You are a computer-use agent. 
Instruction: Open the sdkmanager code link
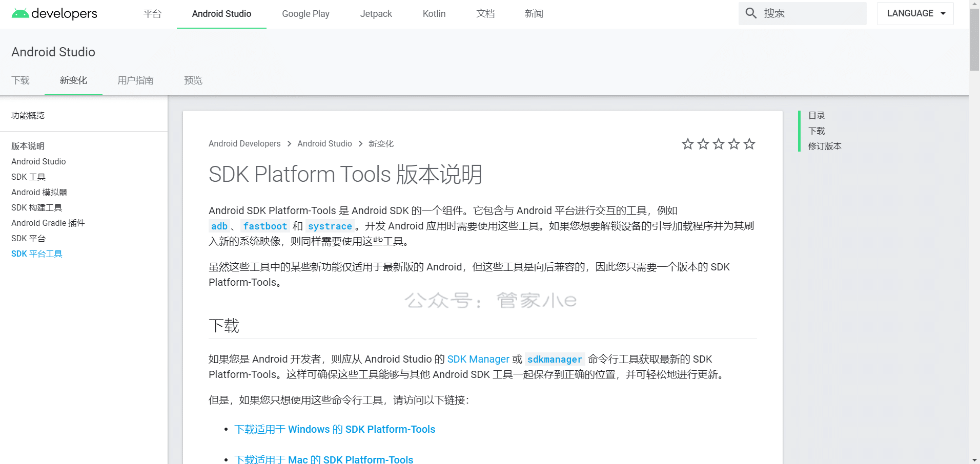[555, 360]
